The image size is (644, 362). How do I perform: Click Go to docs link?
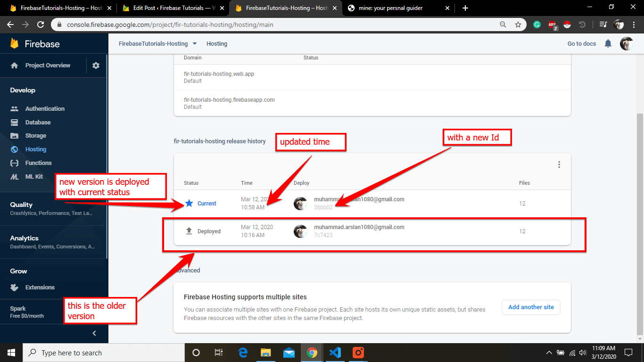pyautogui.click(x=582, y=44)
